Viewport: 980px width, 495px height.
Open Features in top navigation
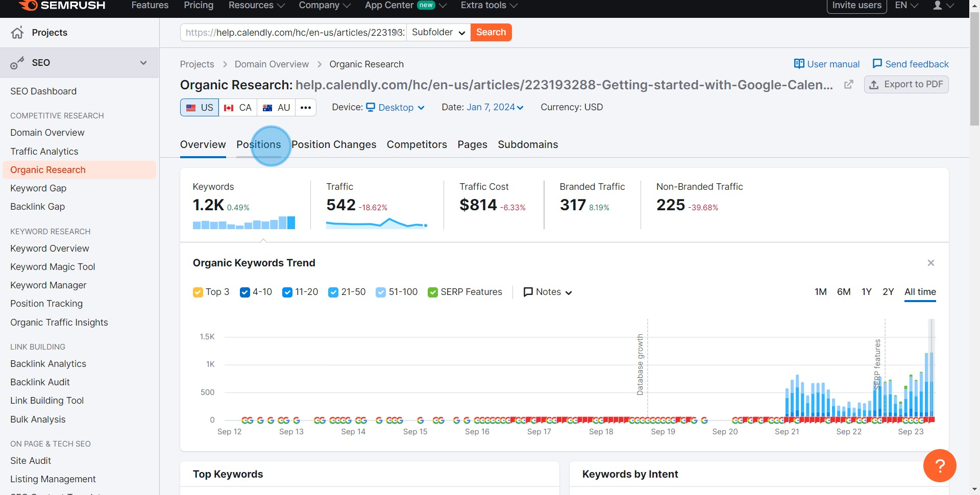150,5
